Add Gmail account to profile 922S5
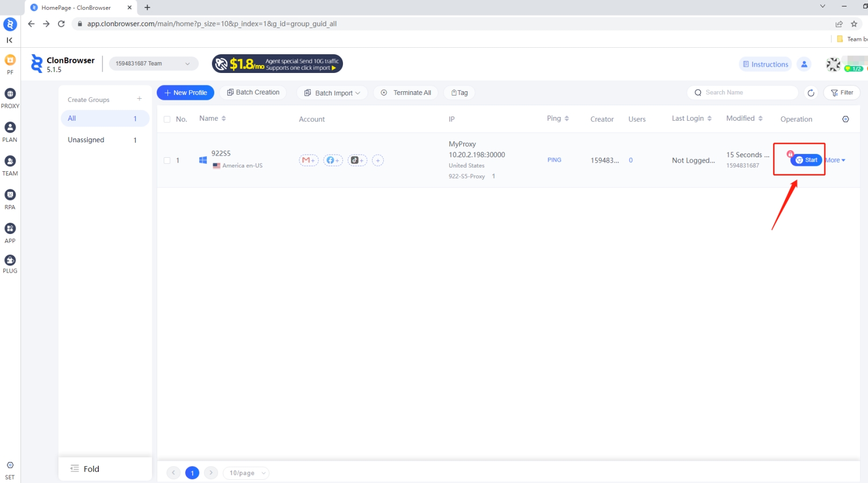 [309, 160]
